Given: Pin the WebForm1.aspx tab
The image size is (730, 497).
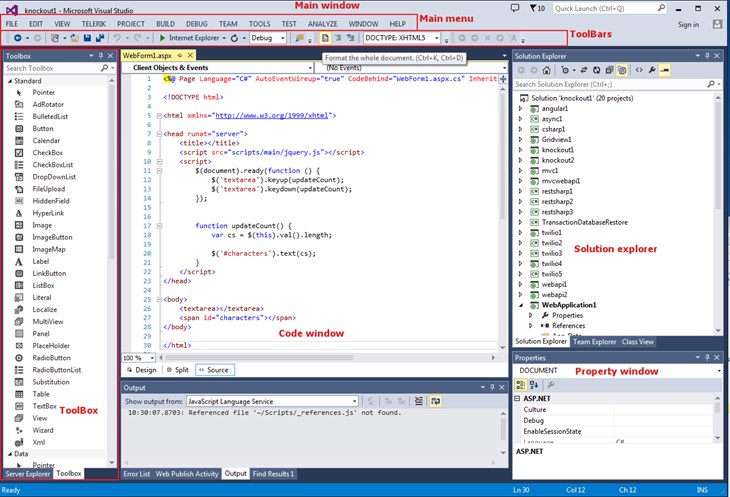Looking at the screenshot, I should click(180, 55).
